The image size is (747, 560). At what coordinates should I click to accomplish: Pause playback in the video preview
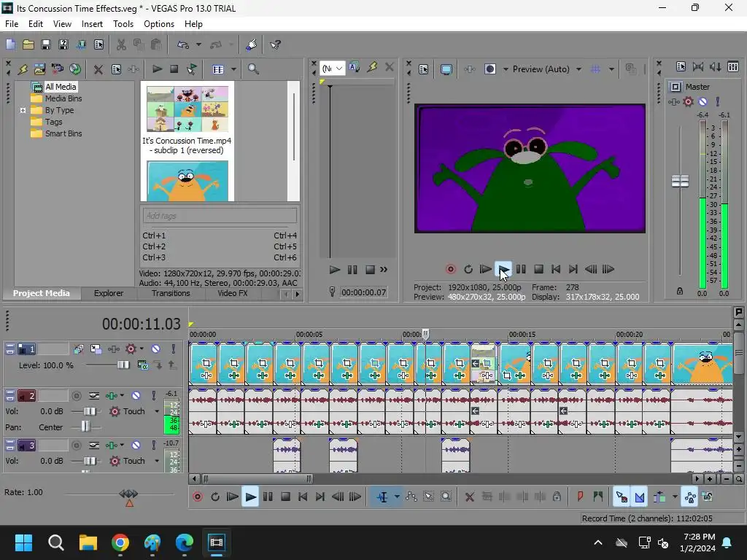coord(521,270)
